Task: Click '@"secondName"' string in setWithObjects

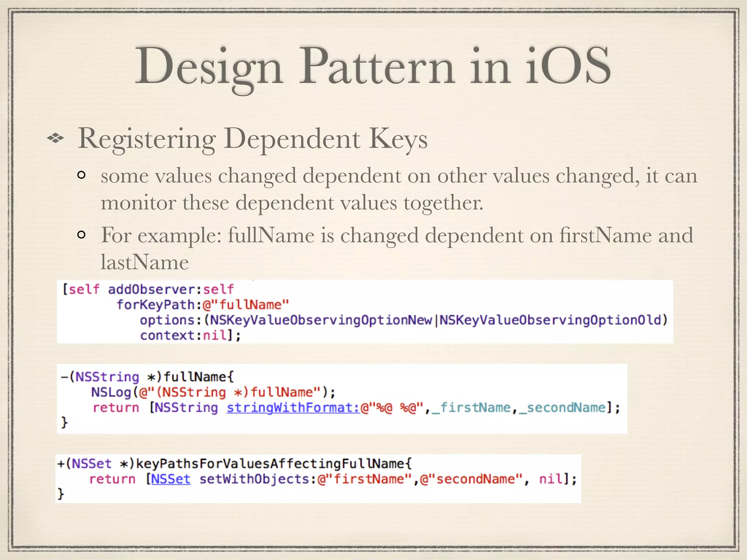Action: point(471,479)
